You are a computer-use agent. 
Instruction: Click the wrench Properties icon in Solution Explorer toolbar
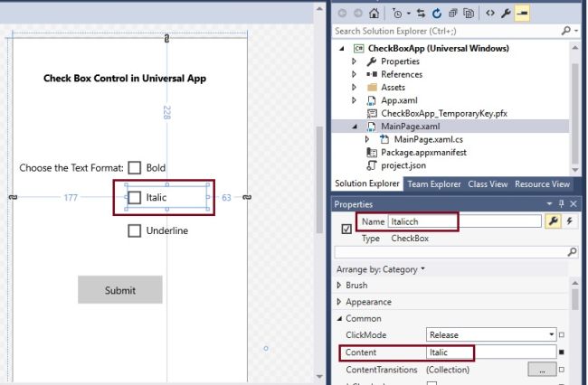pos(506,14)
